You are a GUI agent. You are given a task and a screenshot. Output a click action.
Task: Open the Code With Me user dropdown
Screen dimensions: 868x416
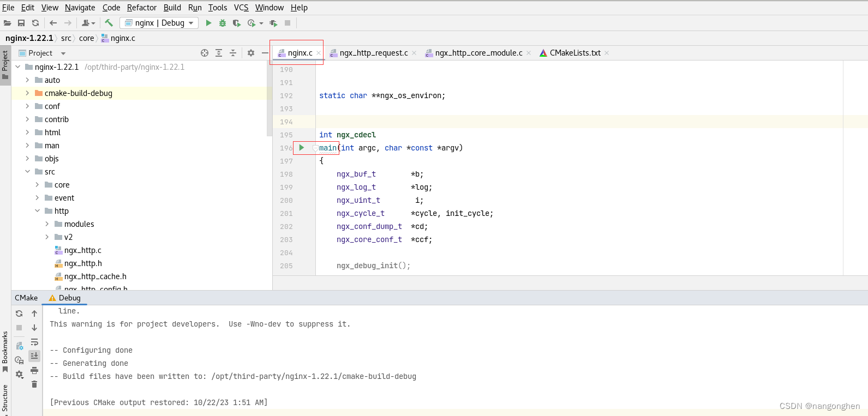[x=88, y=23]
